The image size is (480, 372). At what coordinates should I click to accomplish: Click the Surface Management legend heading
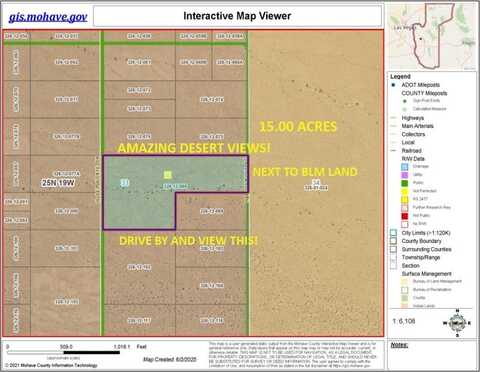426,274
